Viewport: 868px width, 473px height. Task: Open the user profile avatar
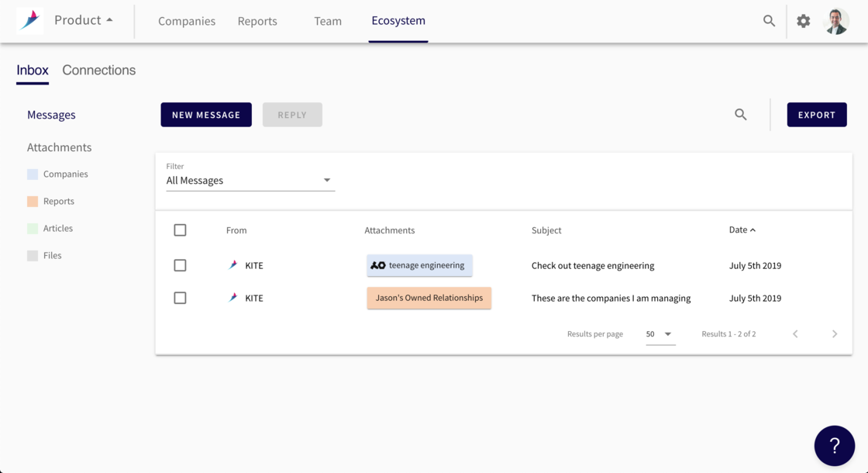point(836,21)
